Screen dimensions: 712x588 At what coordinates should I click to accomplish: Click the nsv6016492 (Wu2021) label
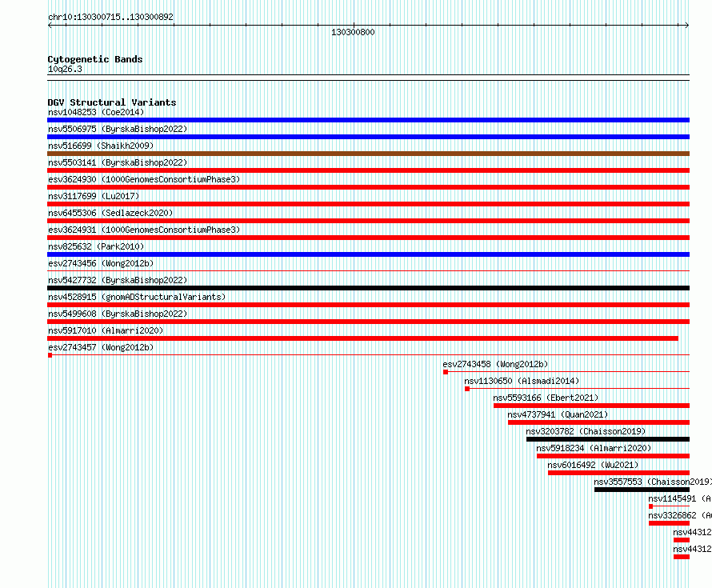pos(593,465)
